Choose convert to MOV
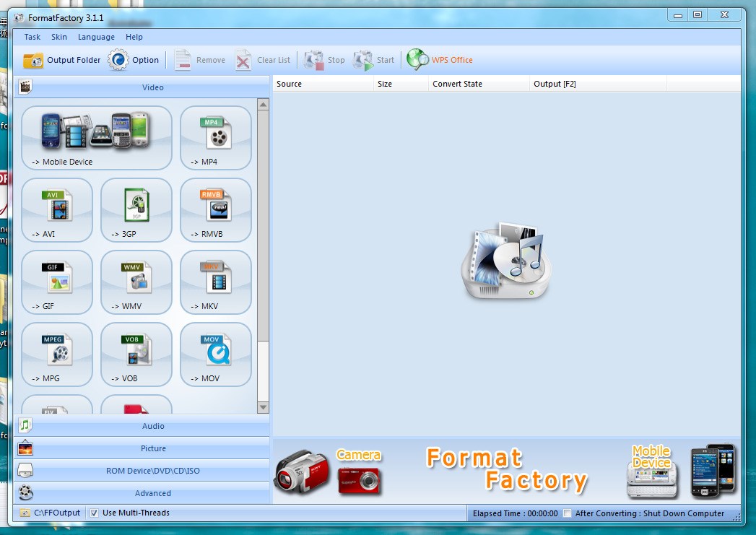The height and width of the screenshot is (535, 756). point(215,355)
